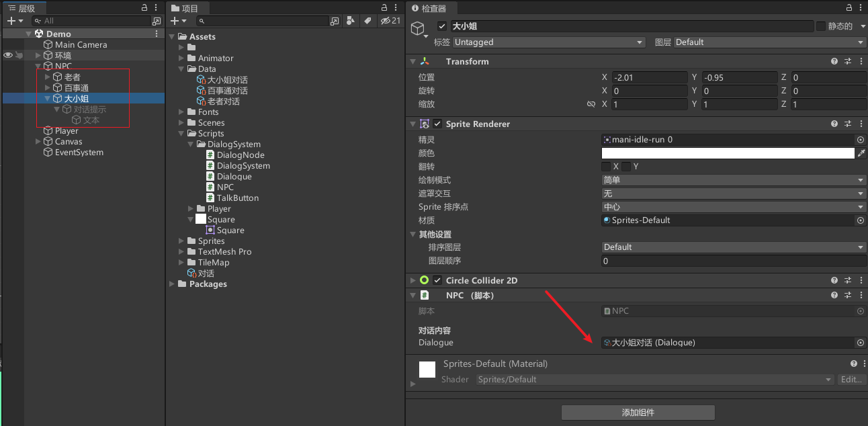
Task: Open the 排序图层 Default dropdown
Action: tap(734, 247)
